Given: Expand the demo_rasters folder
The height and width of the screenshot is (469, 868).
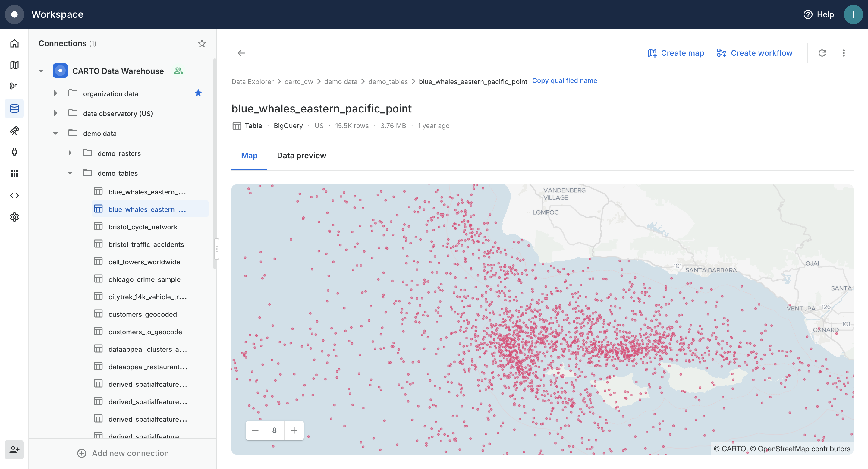Looking at the screenshot, I should tap(70, 153).
